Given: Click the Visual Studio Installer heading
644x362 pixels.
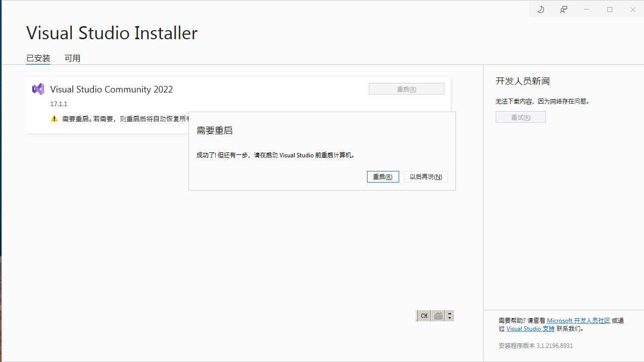Looking at the screenshot, I should point(112,33).
